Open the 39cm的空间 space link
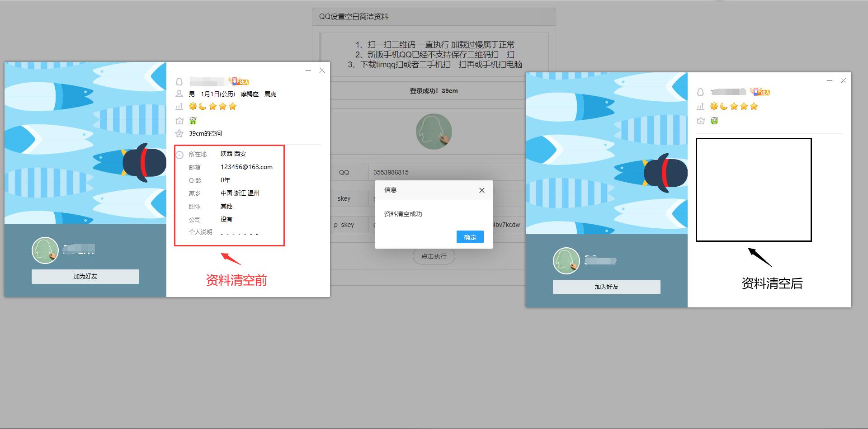868x429 pixels. pyautogui.click(x=206, y=133)
